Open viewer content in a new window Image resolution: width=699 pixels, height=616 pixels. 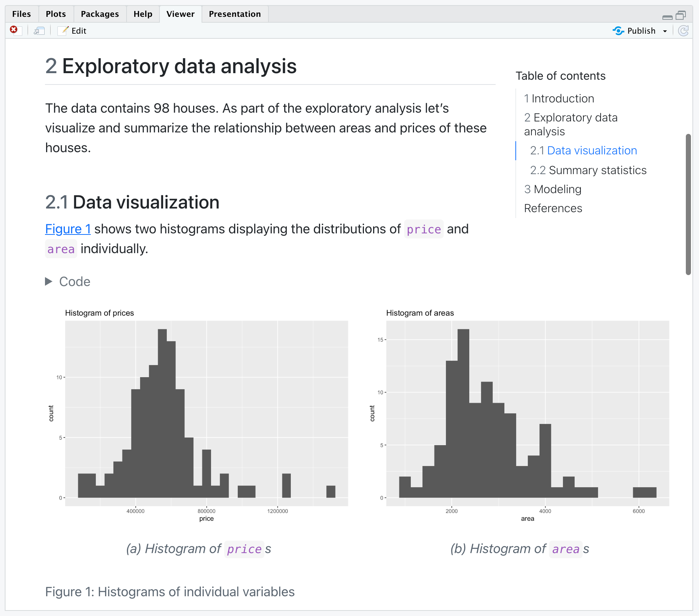pyautogui.click(x=39, y=30)
